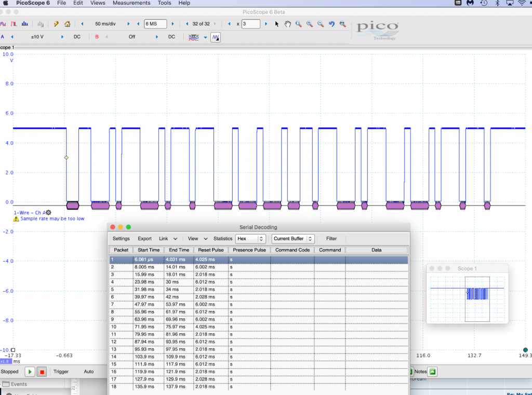Click the Bluetooth icon in menu bar
The height and width of the screenshot is (395, 532).
[497, 3]
